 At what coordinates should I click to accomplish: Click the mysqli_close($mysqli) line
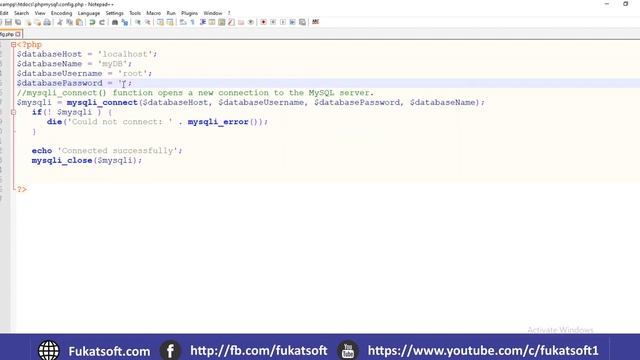tap(87, 160)
